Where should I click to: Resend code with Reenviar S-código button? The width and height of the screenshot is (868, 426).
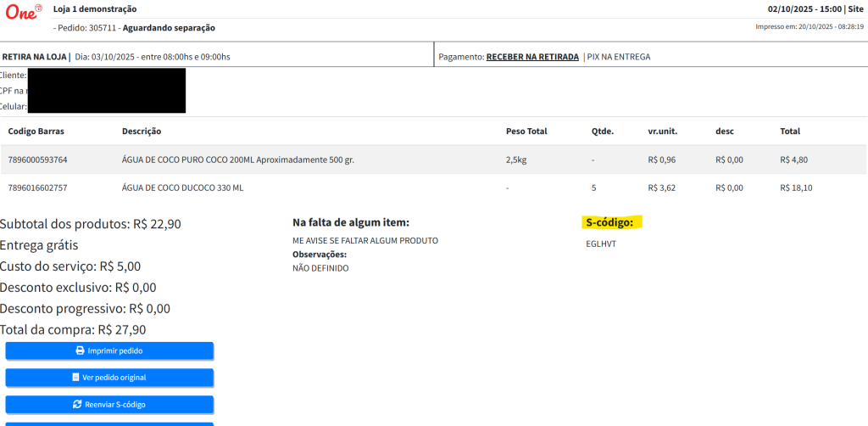[x=109, y=404]
